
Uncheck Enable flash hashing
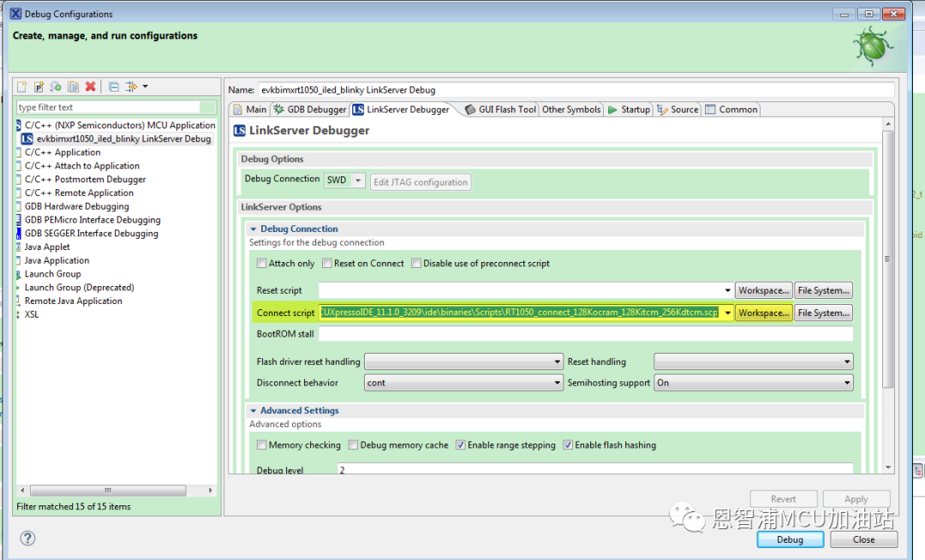click(568, 445)
